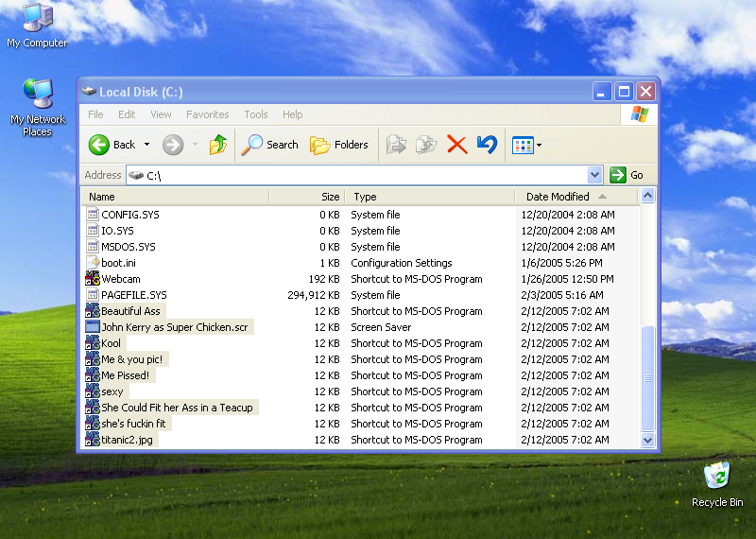The height and width of the screenshot is (539, 756).
Task: Minimize the Local Disk (C:) window
Action: click(602, 91)
